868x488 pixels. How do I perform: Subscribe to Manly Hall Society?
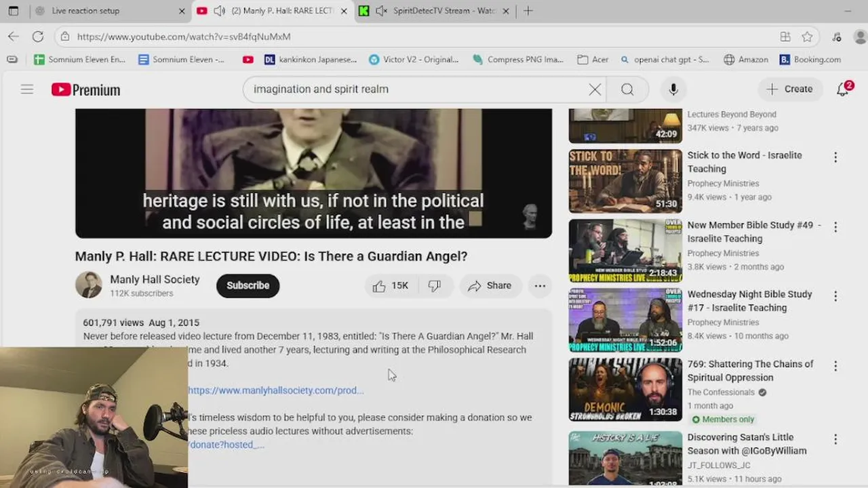pyautogui.click(x=248, y=285)
